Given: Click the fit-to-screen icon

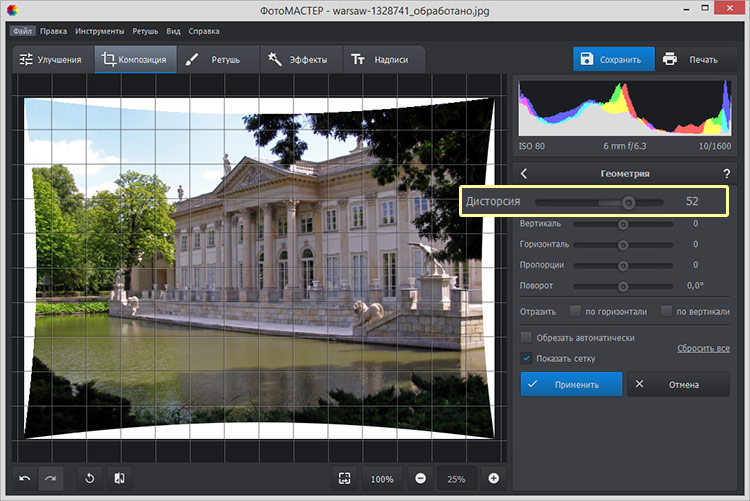Looking at the screenshot, I should coord(344,478).
